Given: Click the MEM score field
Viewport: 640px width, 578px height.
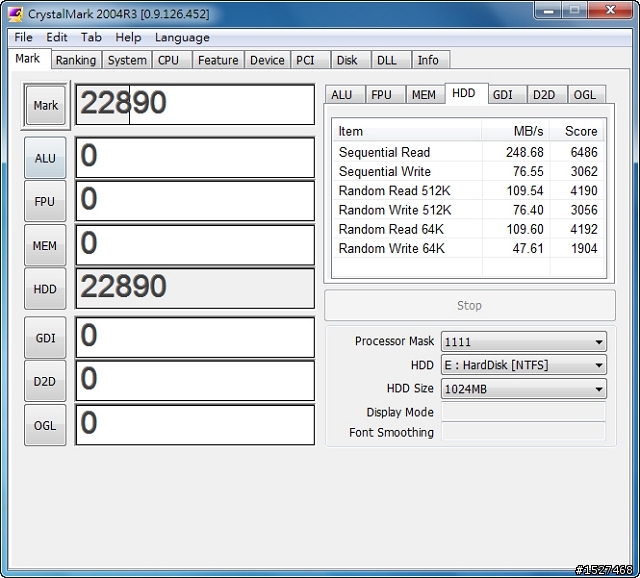Looking at the screenshot, I should (x=195, y=245).
